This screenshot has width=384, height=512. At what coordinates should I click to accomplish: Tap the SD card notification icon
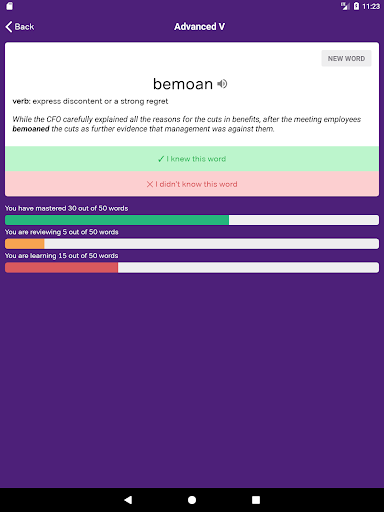coord(9,6)
